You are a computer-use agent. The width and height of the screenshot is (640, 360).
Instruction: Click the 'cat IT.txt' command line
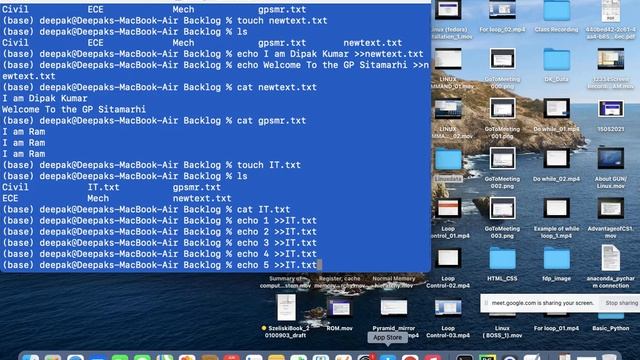tap(146, 209)
